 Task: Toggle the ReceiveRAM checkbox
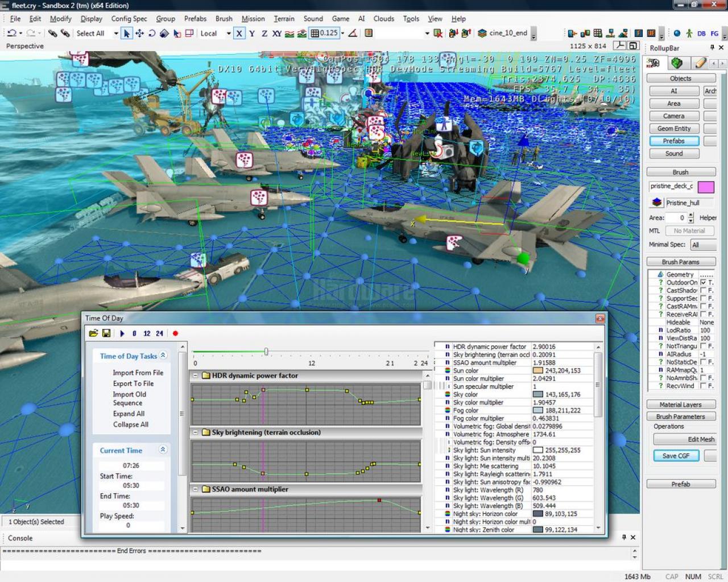704,314
